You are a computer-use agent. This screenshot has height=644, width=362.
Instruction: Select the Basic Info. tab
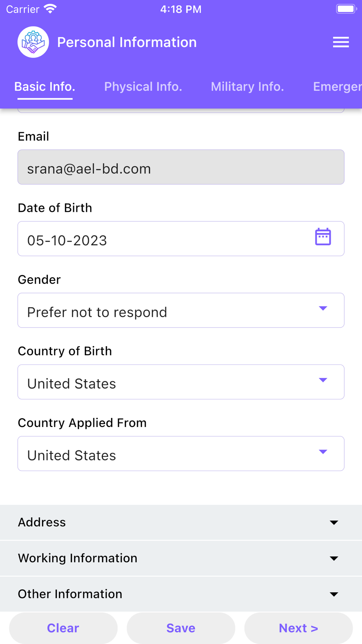(x=45, y=87)
